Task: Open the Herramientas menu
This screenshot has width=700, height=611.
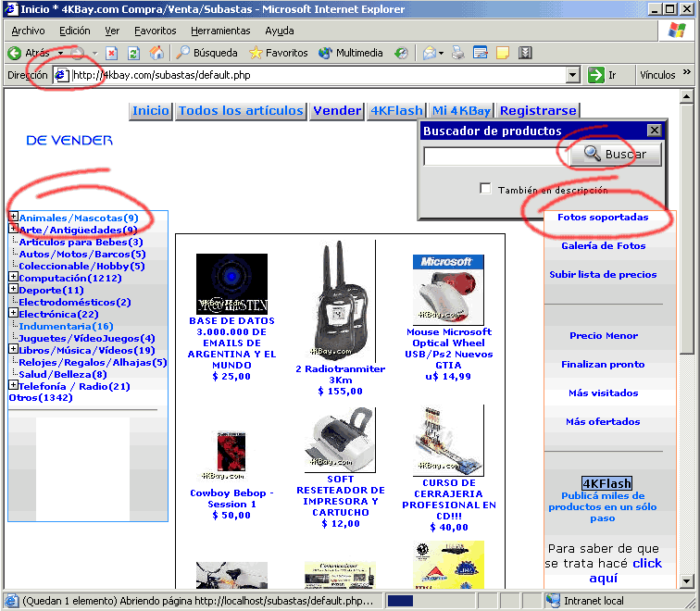Action: pos(220,31)
